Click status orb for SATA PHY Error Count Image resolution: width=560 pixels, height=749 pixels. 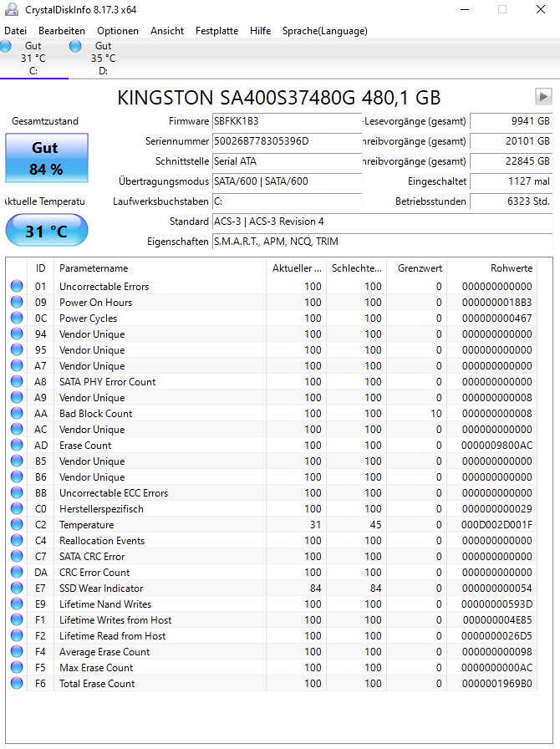[17, 381]
